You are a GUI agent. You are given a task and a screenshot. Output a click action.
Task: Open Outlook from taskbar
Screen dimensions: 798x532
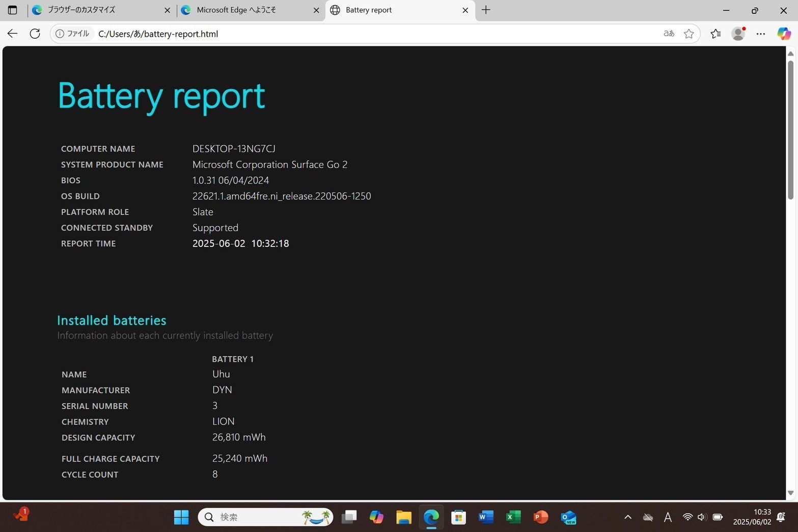568,517
